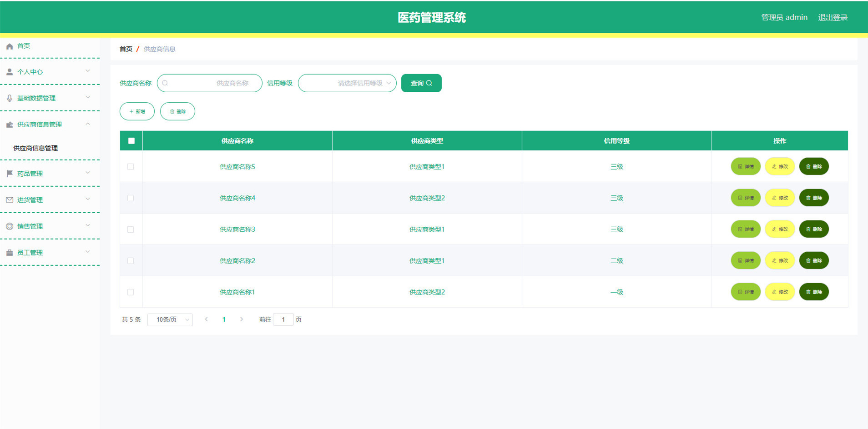Viewport: 868px width, 429px height.
Task: Open the 请选择信用等级 dropdown
Action: [x=347, y=83]
